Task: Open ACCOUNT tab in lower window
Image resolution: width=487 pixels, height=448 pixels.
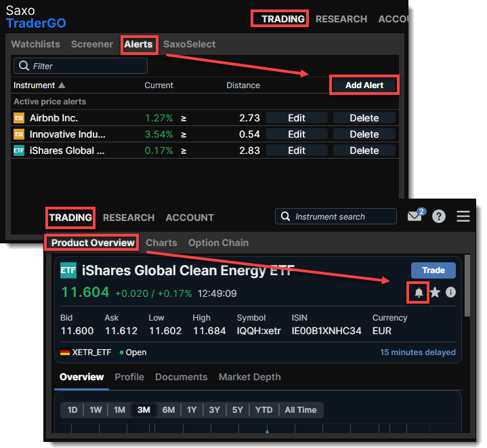Action: [x=190, y=218]
